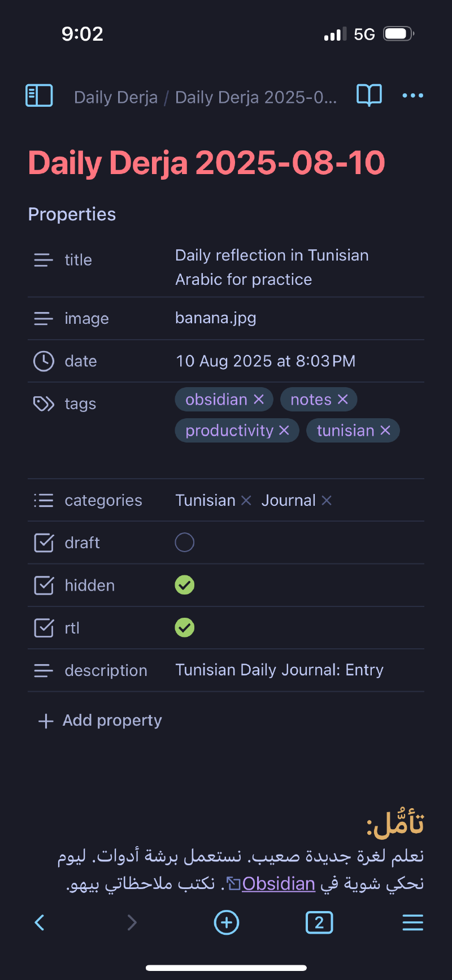Click the tags property icon

pos(44,404)
